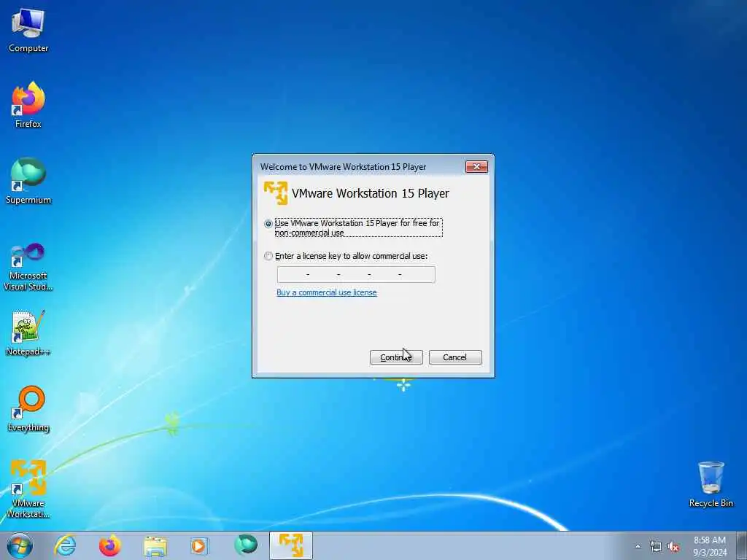Select the Recycle Bin icon
The height and width of the screenshot is (560, 747).
[711, 484]
